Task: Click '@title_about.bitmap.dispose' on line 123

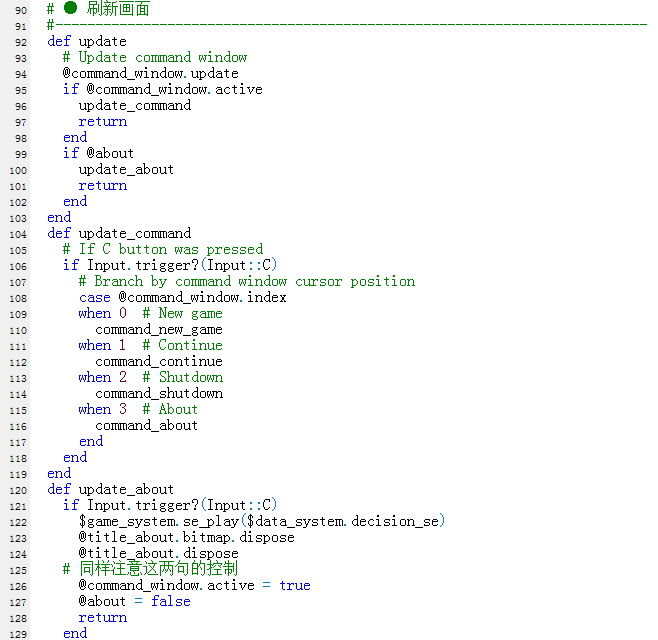Action: coord(186,538)
